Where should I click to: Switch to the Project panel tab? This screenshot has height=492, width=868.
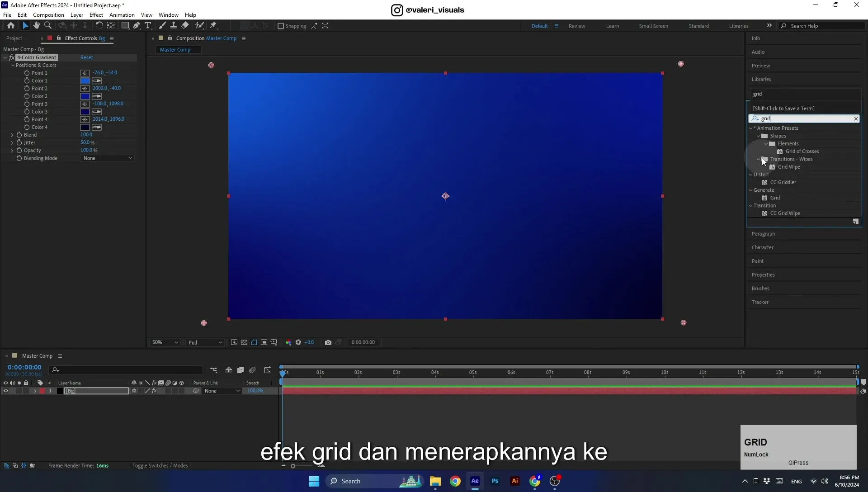pyautogui.click(x=14, y=38)
